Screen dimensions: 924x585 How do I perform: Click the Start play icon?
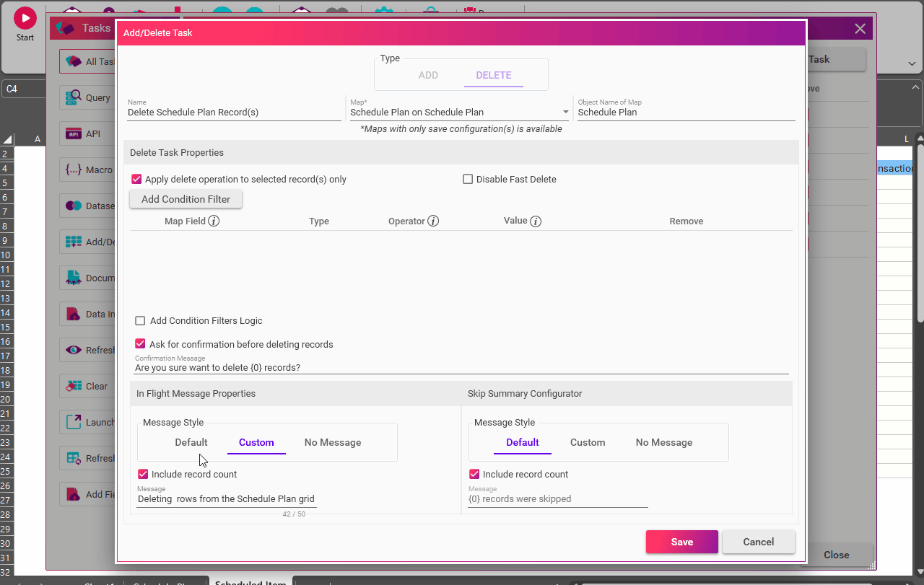(x=25, y=18)
